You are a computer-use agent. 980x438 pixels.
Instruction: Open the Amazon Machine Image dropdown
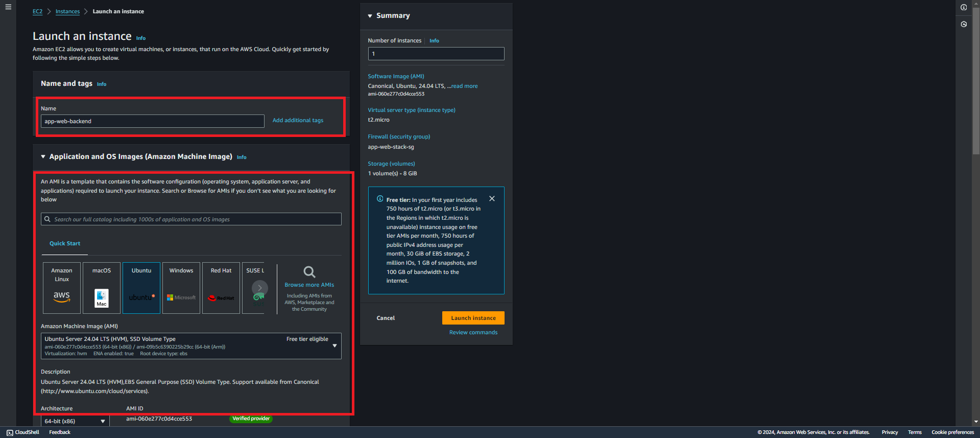click(x=191, y=346)
